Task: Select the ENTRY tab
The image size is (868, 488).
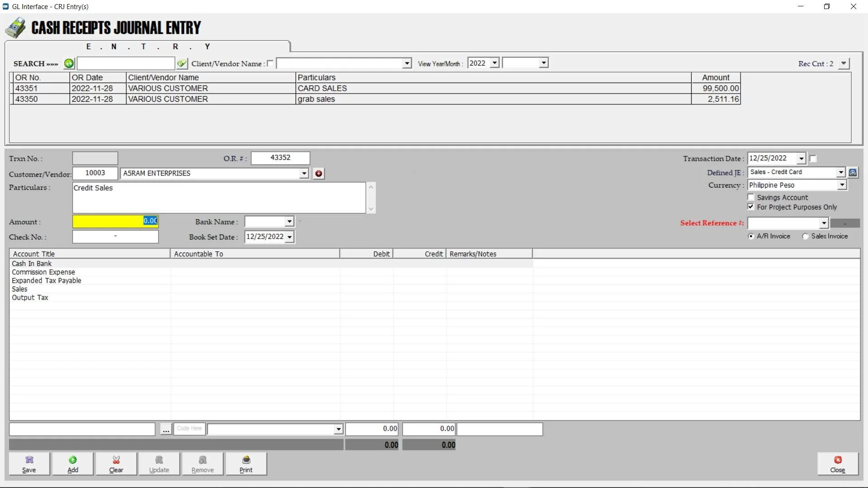Action: [148, 47]
